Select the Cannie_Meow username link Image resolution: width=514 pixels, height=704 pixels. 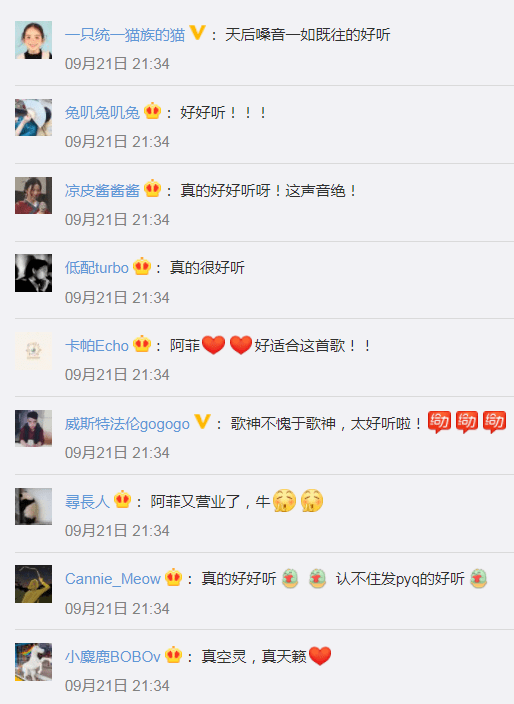click(x=113, y=579)
